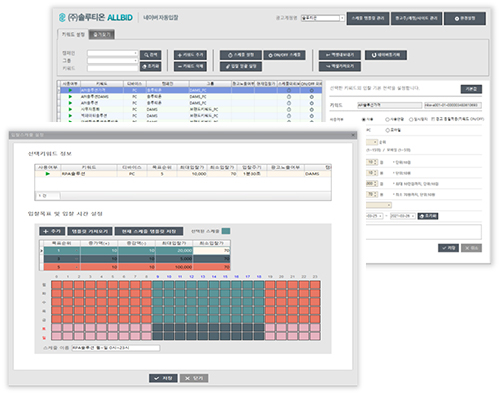Expand the campaign filter dropdown

112,53
